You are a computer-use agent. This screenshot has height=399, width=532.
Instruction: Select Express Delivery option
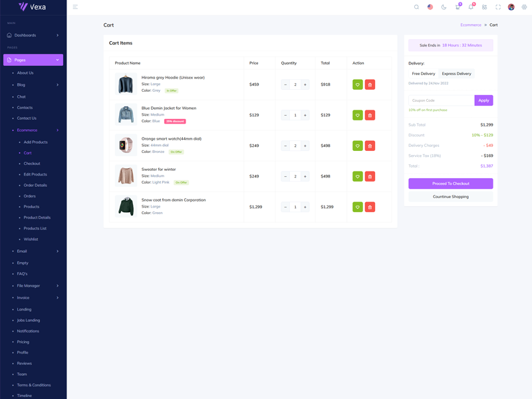point(456,74)
